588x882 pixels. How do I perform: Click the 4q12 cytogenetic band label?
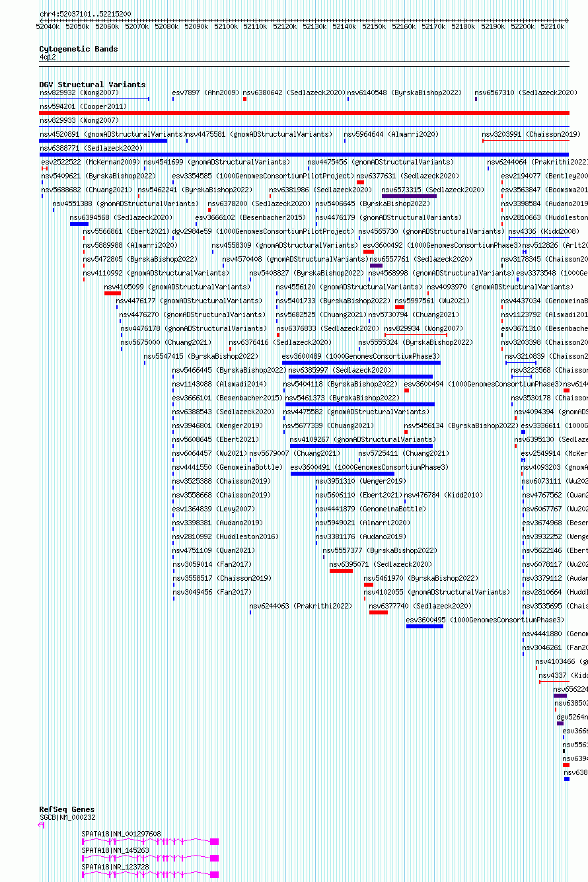(x=48, y=57)
